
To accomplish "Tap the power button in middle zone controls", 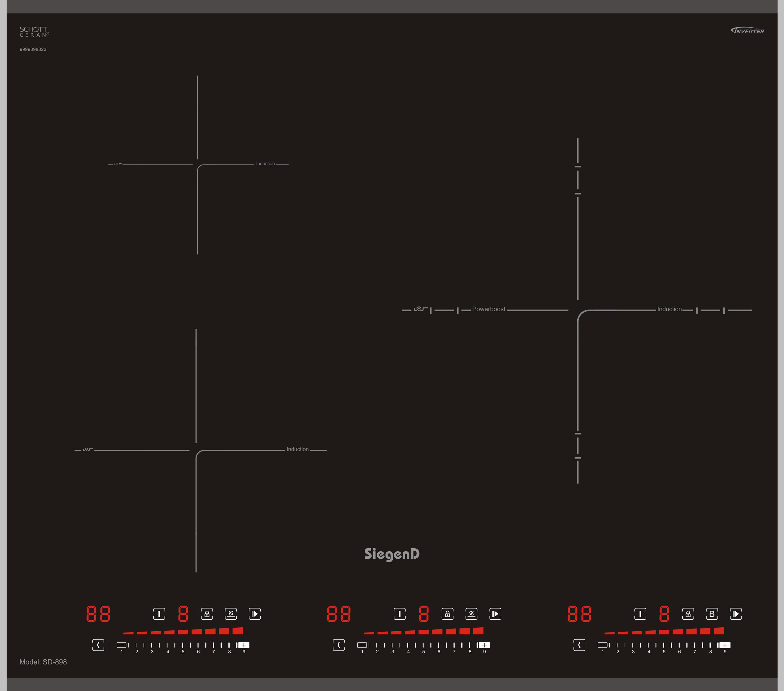I will (x=400, y=614).
